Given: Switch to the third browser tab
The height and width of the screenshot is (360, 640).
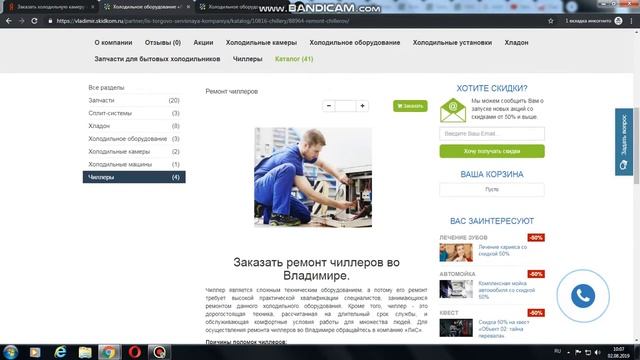Looking at the screenshot, I should coord(233,7).
